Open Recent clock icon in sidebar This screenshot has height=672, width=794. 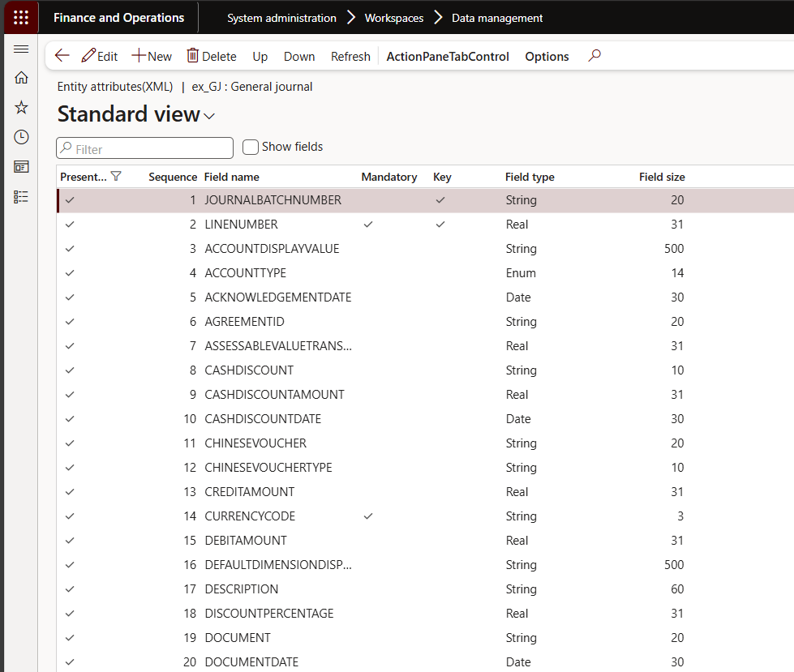coord(21,137)
